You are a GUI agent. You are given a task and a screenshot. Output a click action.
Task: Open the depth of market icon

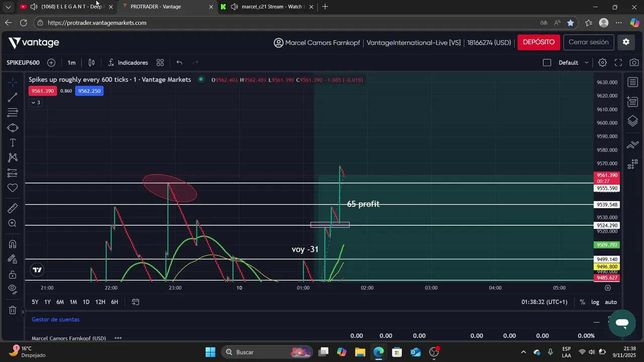tap(633, 163)
